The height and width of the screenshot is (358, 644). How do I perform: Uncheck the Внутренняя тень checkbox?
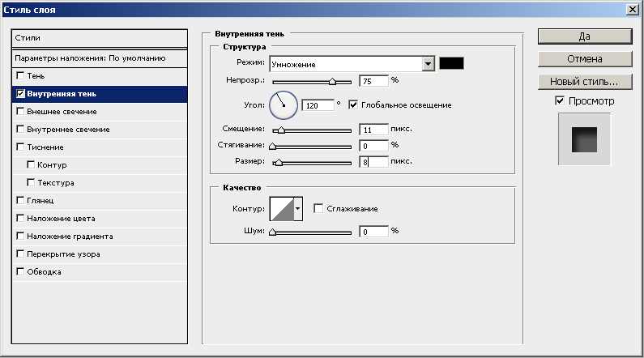pyautogui.click(x=20, y=94)
